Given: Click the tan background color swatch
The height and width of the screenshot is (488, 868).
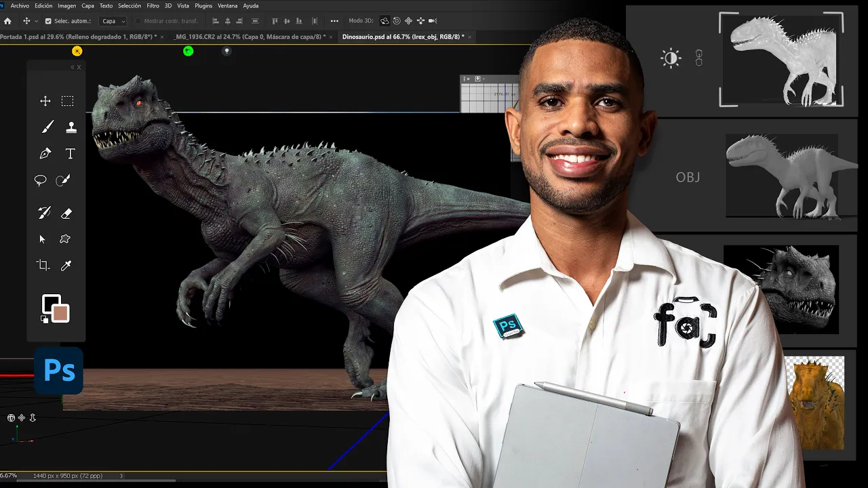Looking at the screenshot, I should (x=61, y=313).
